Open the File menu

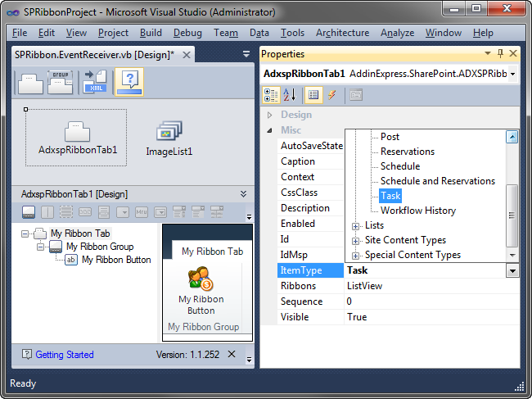[20, 33]
